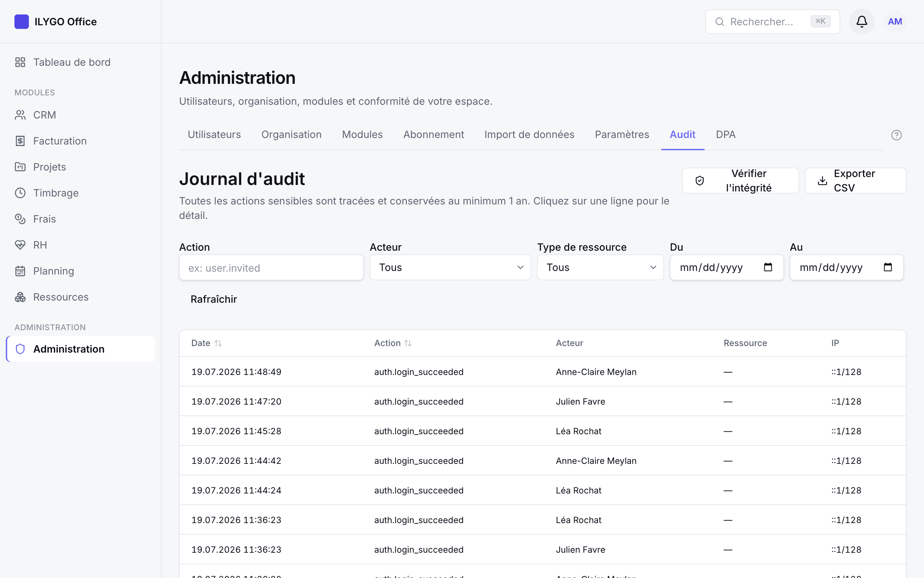Image resolution: width=924 pixels, height=578 pixels.
Task: Click the RH heart icon
Action: coord(20,245)
